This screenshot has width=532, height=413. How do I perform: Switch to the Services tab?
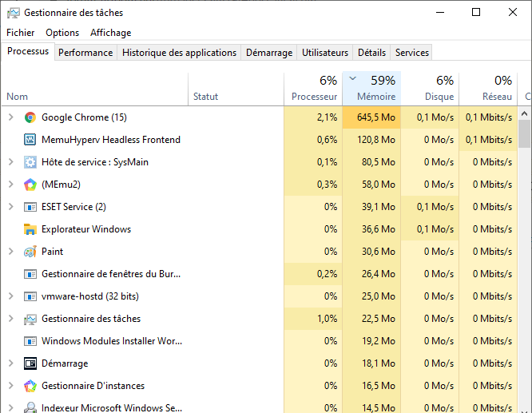(x=412, y=53)
